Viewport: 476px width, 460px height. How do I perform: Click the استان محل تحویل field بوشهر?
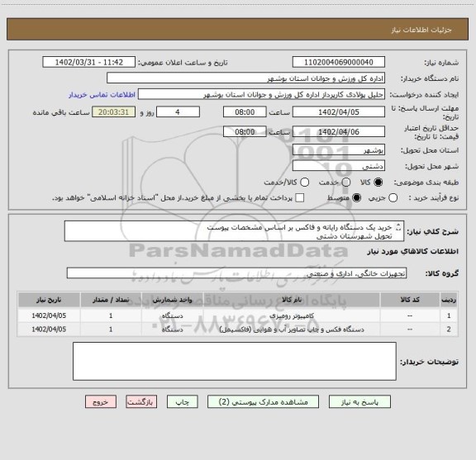click(x=339, y=150)
